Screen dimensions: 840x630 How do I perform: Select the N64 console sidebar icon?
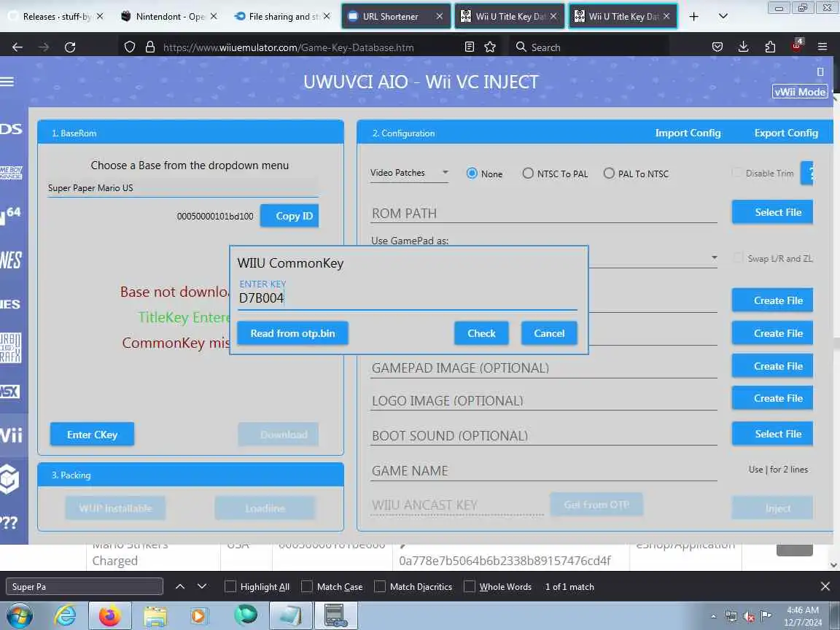(x=11, y=215)
